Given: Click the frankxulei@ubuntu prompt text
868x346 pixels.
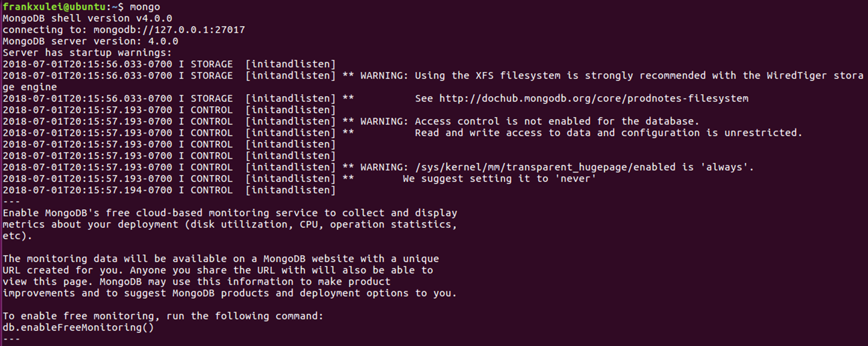Looking at the screenshot, I should pos(54,7).
